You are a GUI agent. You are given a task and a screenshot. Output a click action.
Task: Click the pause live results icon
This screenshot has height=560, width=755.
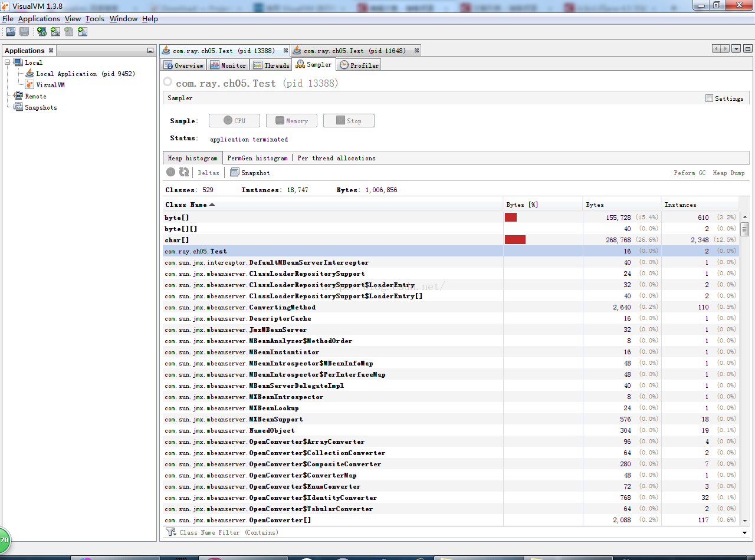pos(170,172)
